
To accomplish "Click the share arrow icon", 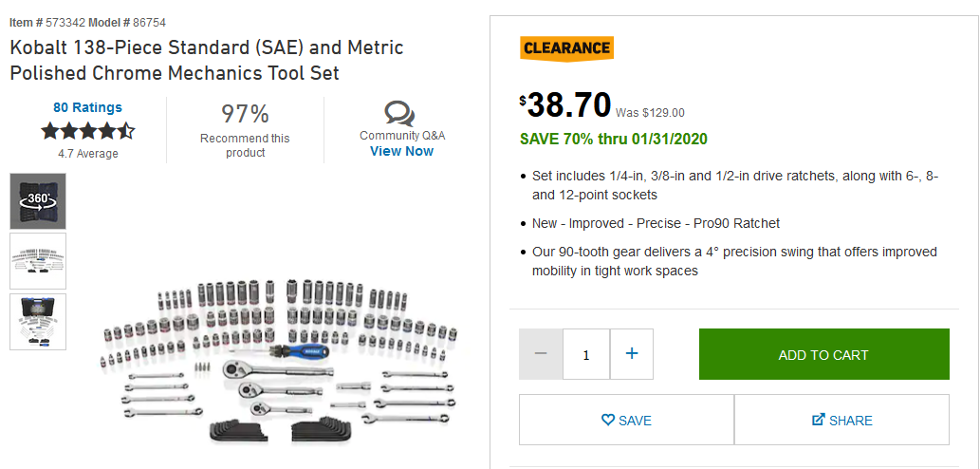I will click(819, 420).
